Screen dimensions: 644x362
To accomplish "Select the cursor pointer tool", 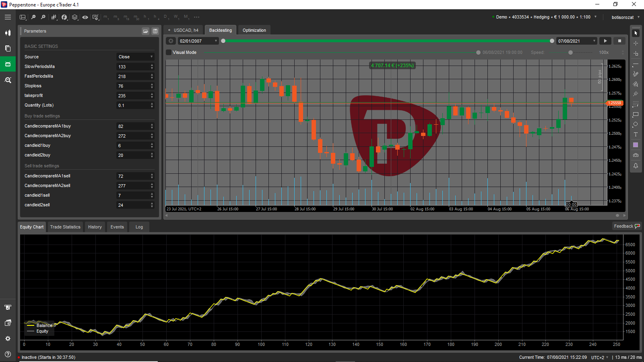I will click(636, 33).
